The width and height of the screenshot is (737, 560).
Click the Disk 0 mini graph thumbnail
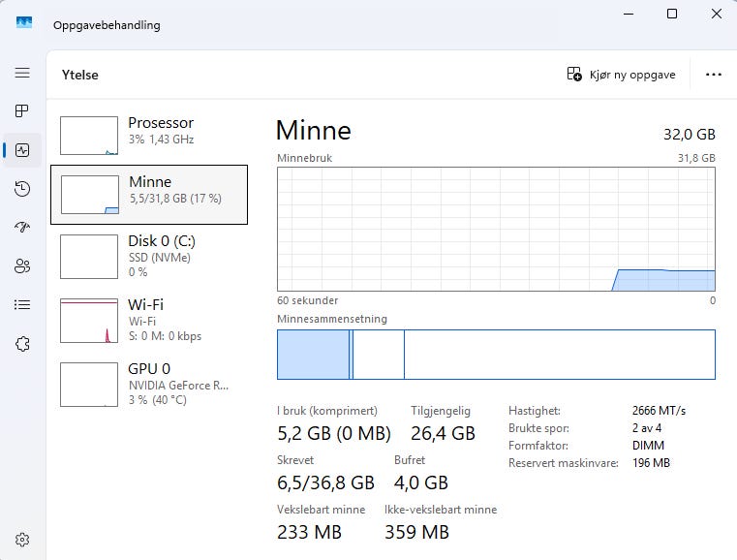click(x=89, y=257)
